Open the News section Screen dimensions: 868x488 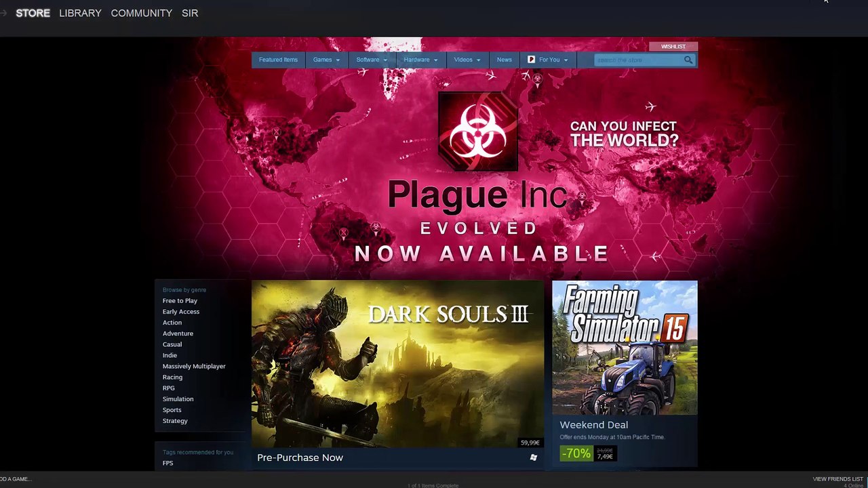tap(504, 60)
